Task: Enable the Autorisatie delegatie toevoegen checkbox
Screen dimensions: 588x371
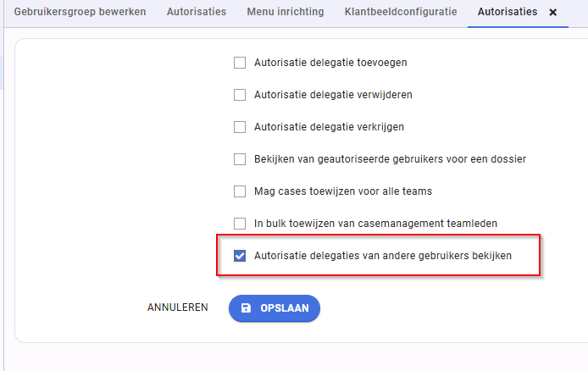Action: [240, 63]
